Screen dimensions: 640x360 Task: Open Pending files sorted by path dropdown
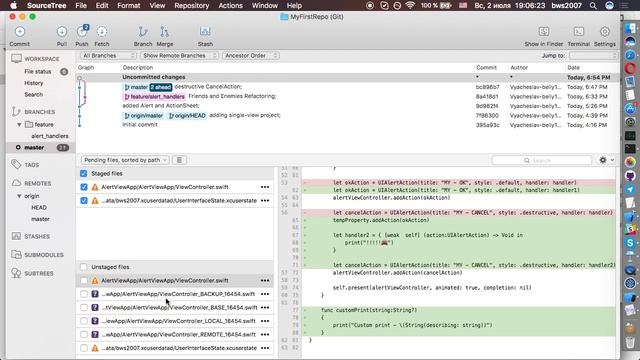click(x=125, y=160)
